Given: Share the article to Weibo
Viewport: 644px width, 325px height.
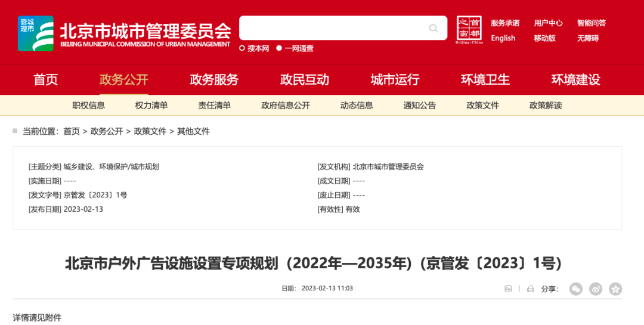Looking at the screenshot, I should point(596,289).
